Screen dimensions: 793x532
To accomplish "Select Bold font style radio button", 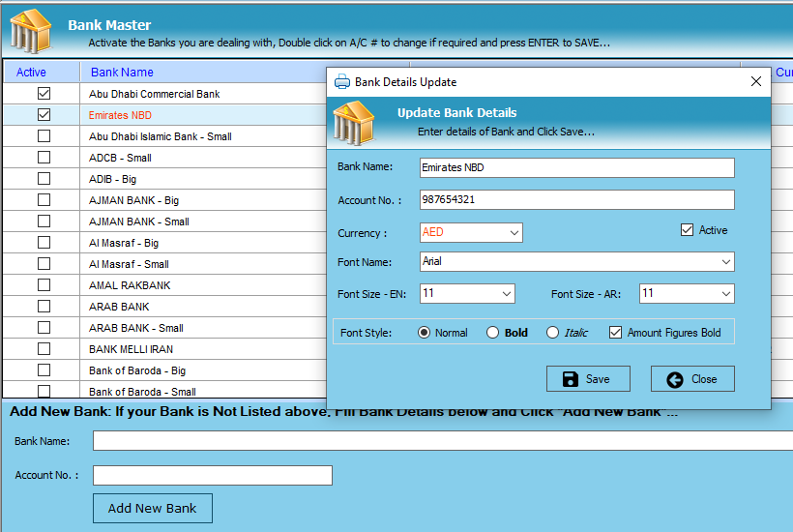I will tap(492, 332).
